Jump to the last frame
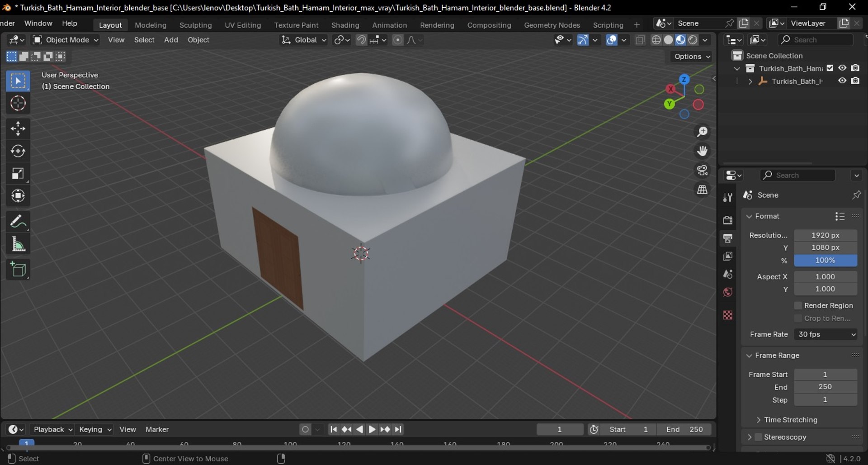 pyautogui.click(x=398, y=429)
